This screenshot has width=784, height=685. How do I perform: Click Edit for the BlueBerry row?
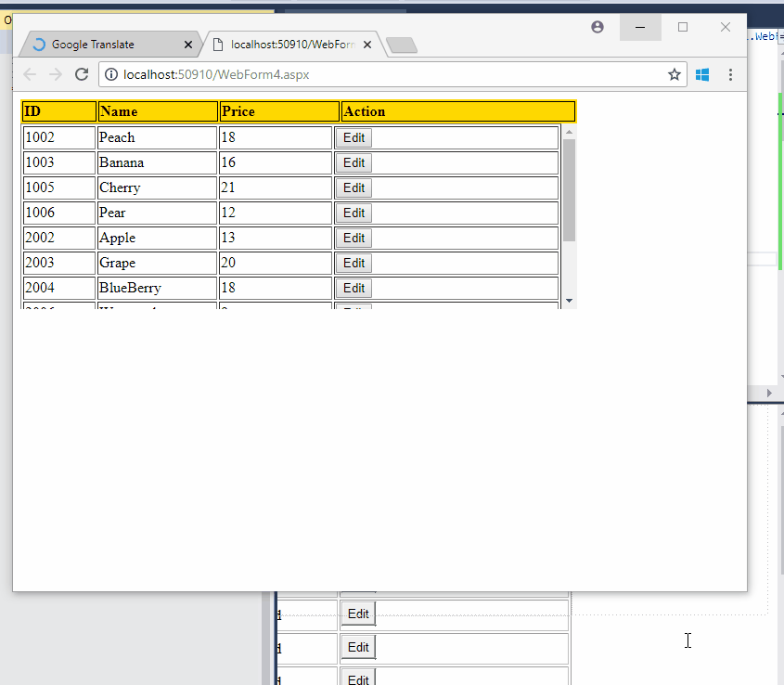coord(353,288)
